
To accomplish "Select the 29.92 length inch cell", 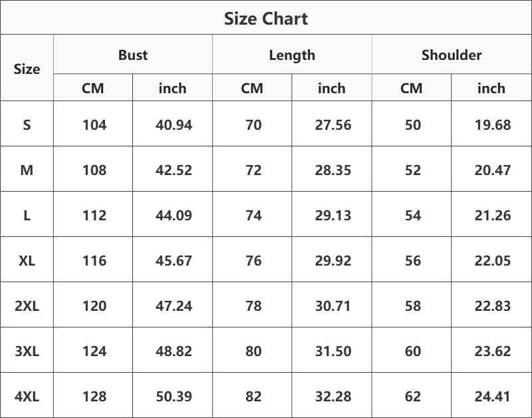I will [x=333, y=260].
